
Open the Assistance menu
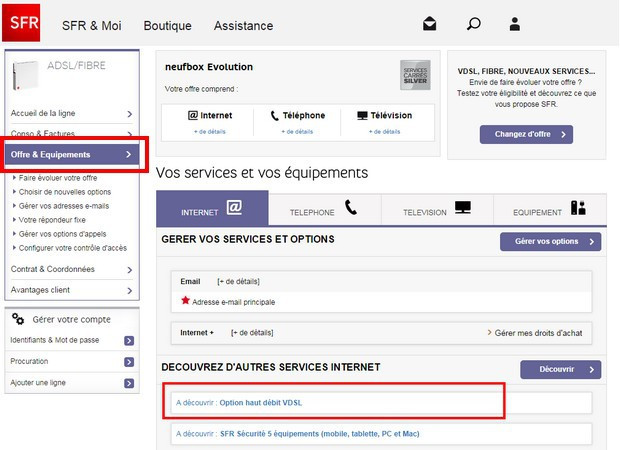(x=244, y=26)
